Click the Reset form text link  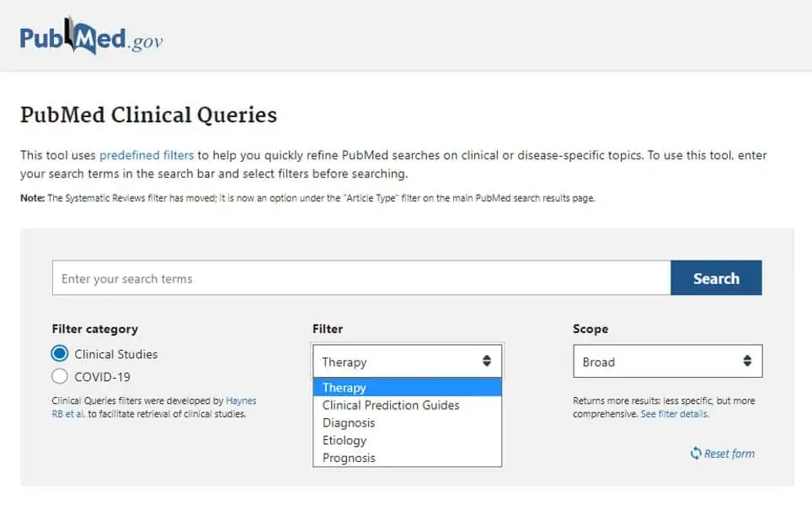(729, 454)
